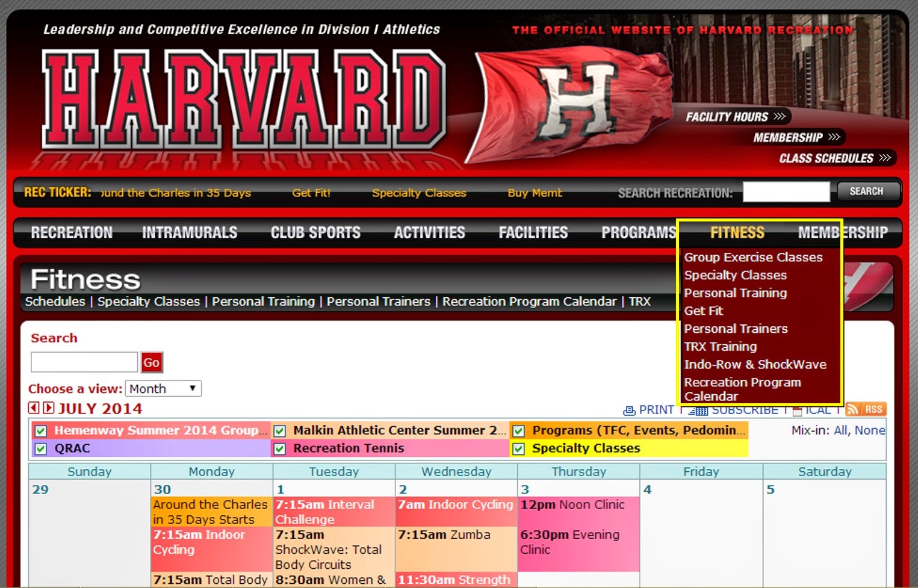
Task: Select Specialty Classes in Fitness dropdown
Action: [735, 275]
